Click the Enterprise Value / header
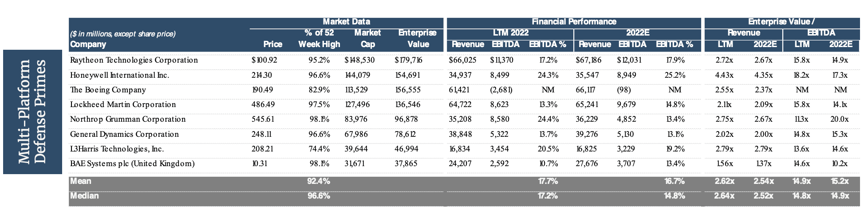The width and height of the screenshot is (868, 215). tap(781, 22)
